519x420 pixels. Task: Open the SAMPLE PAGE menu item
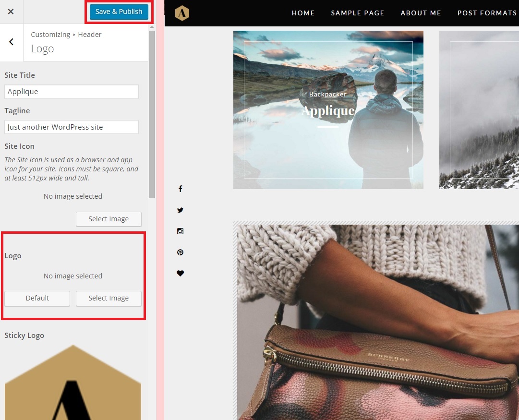358,13
